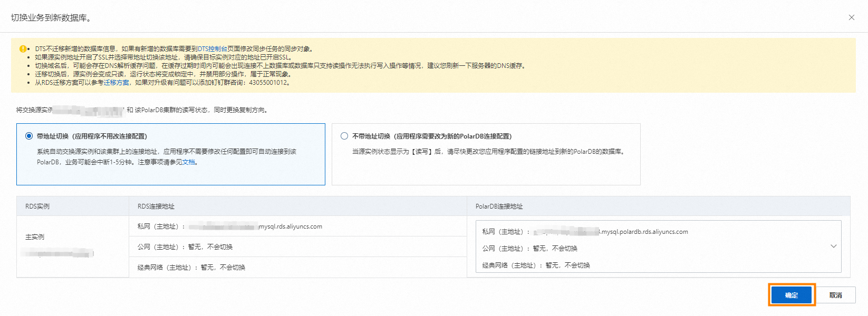Click the 当源实例状态显示为【读写】 description text
Screen dimensions: 868x316
point(489,152)
